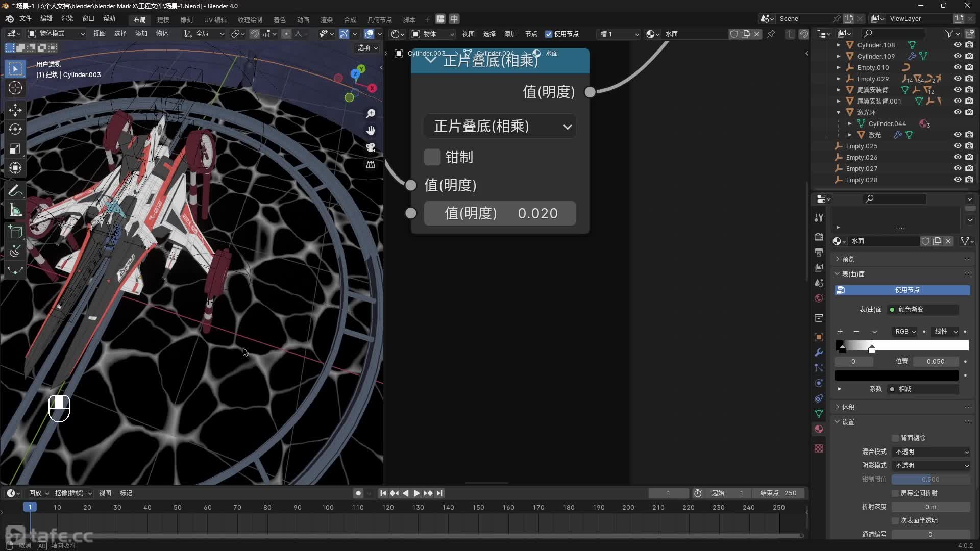Switch to the 建模 workspace tab
The image size is (980, 551).
[163, 20]
